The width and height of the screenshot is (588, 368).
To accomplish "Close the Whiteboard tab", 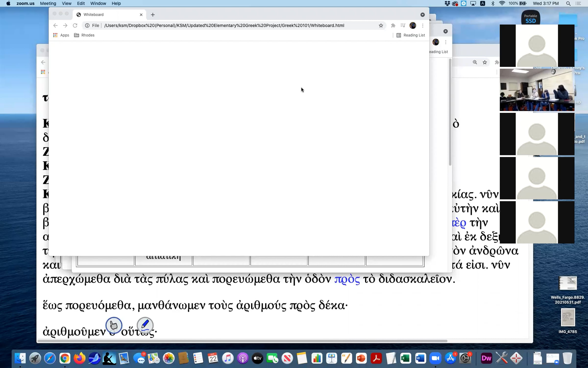I will coord(141,15).
